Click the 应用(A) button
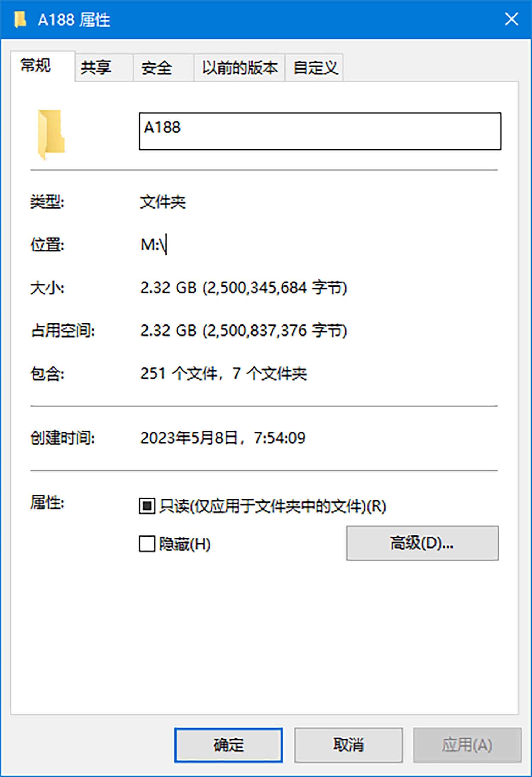 467,745
